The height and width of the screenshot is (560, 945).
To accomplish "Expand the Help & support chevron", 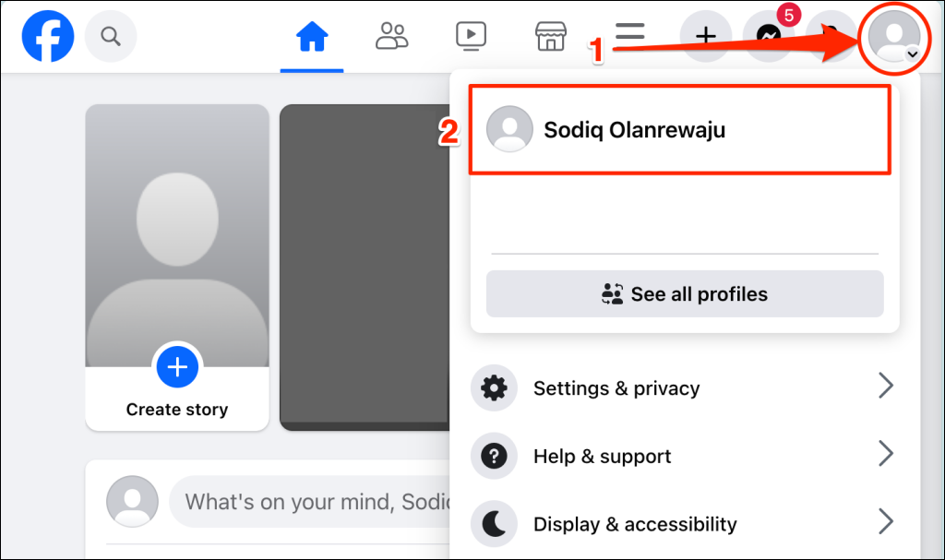I will click(885, 454).
